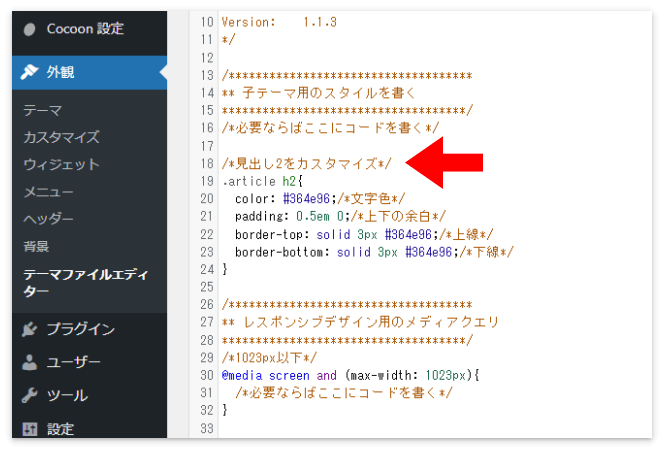The height and width of the screenshot is (451, 664).
Task: Click the closing brace on line 24
Action: [x=225, y=269]
